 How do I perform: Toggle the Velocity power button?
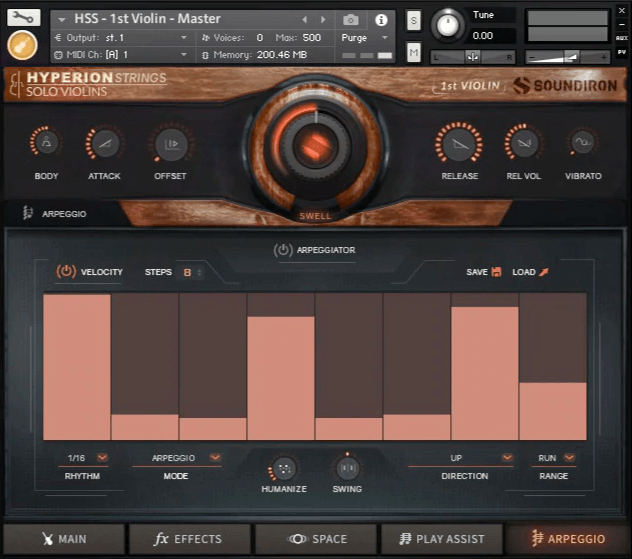pos(66,272)
